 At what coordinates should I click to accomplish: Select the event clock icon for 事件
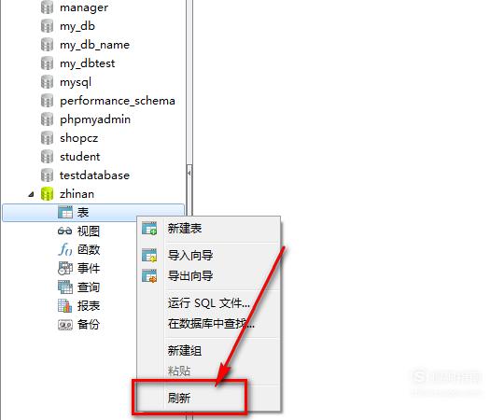tap(65, 268)
